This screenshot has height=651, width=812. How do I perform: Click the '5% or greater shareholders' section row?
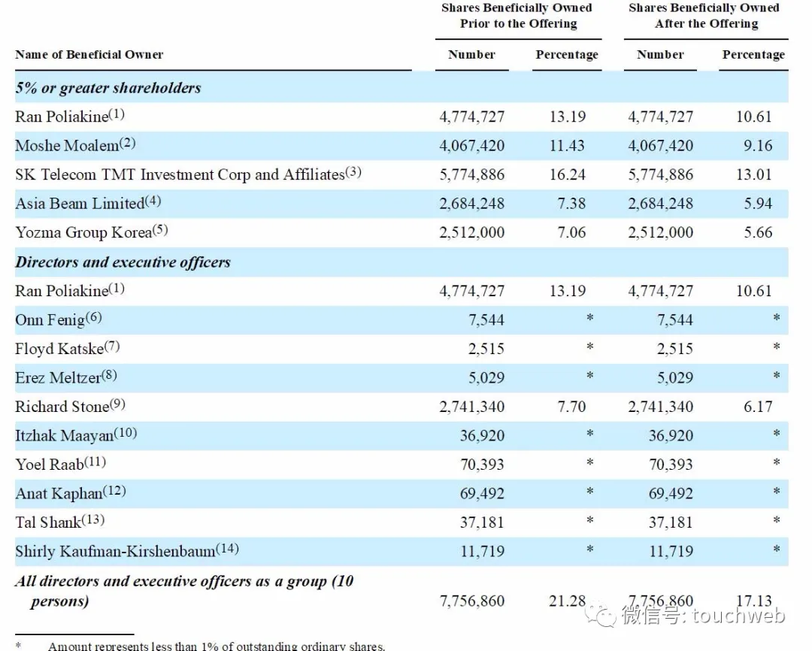[401, 87]
